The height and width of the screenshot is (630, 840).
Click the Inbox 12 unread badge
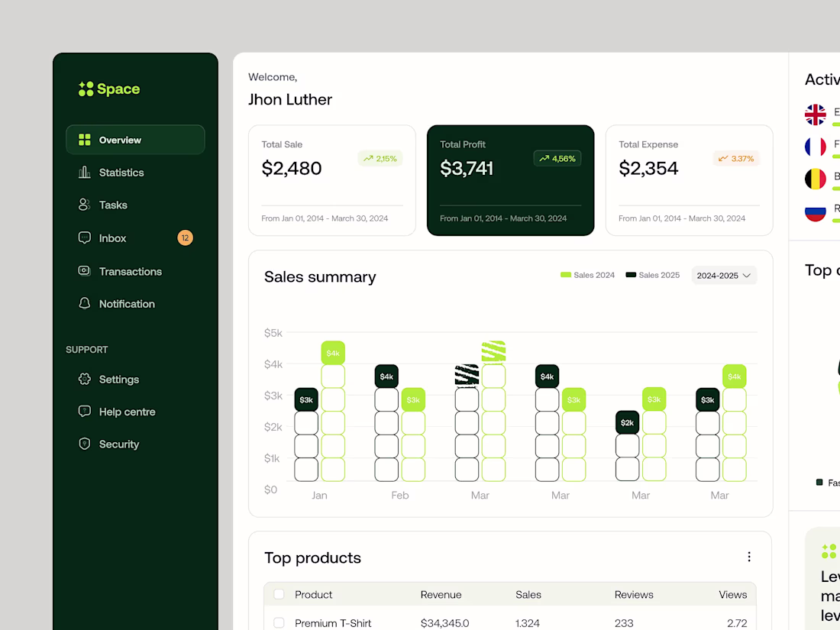point(186,237)
